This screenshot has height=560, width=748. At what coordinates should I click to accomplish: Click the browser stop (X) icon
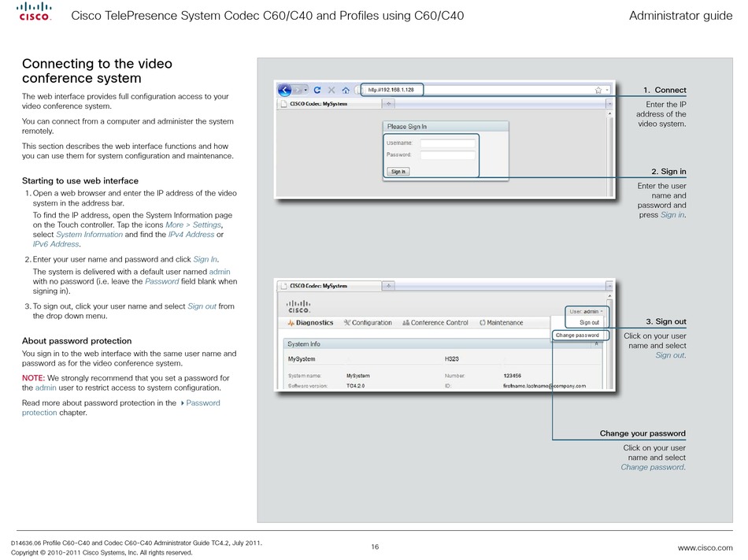(x=331, y=90)
